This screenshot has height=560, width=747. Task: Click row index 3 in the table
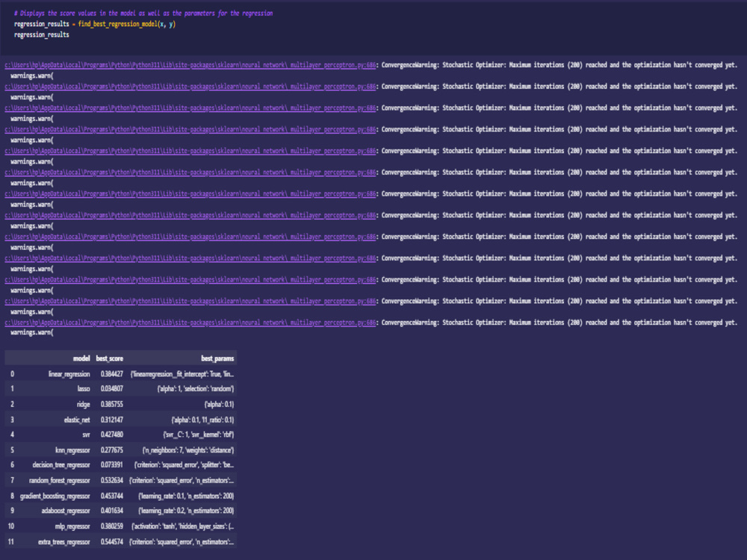[12, 420]
